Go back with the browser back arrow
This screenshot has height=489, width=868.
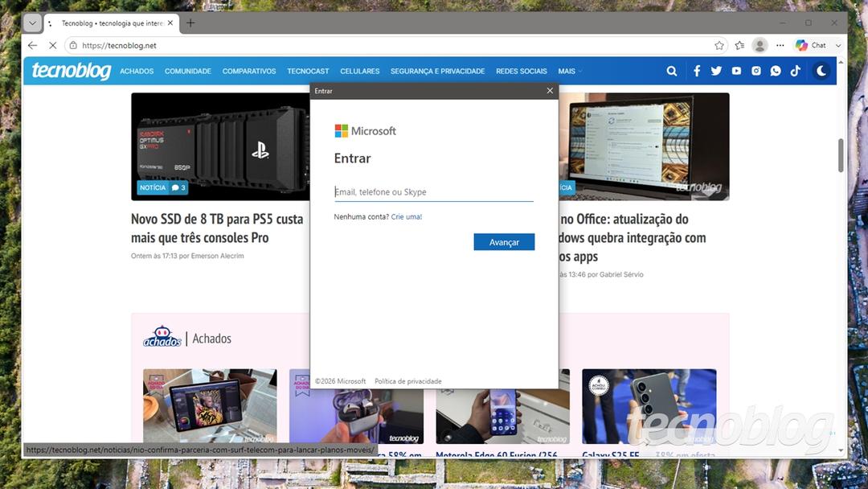point(33,45)
